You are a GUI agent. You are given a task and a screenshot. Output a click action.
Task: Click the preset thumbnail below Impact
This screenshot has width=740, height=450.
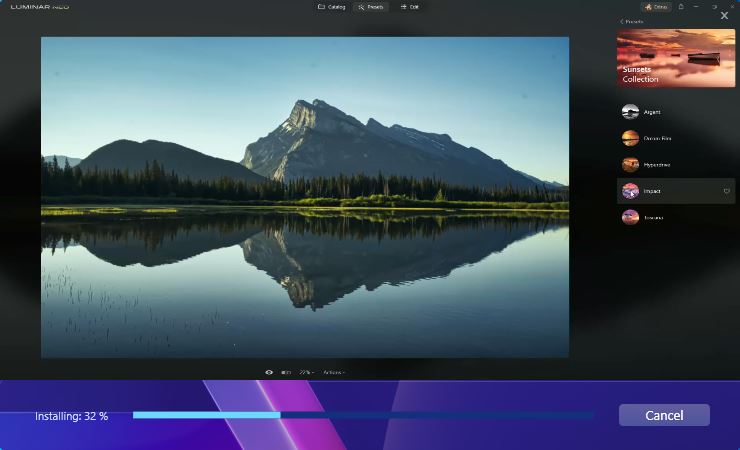pyautogui.click(x=630, y=217)
